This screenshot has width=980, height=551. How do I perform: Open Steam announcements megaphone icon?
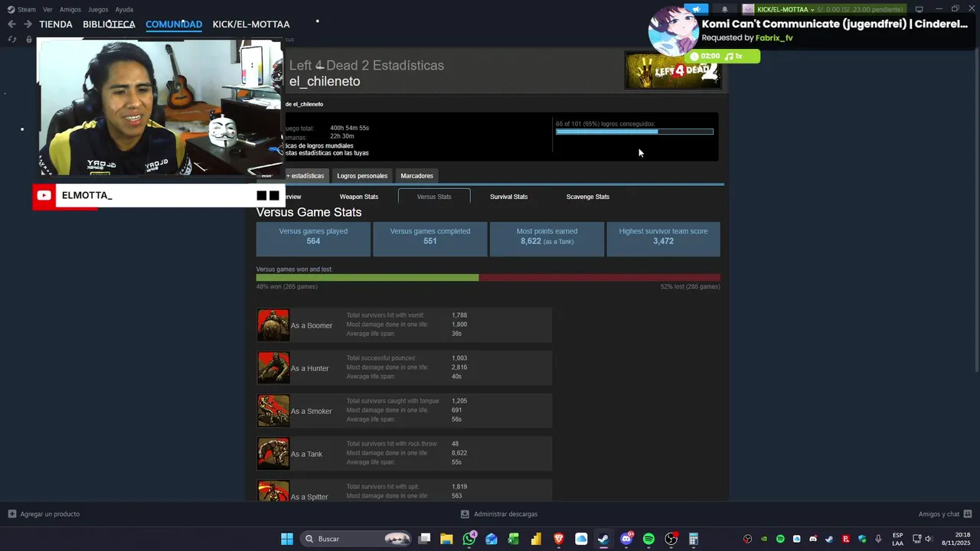(x=696, y=9)
